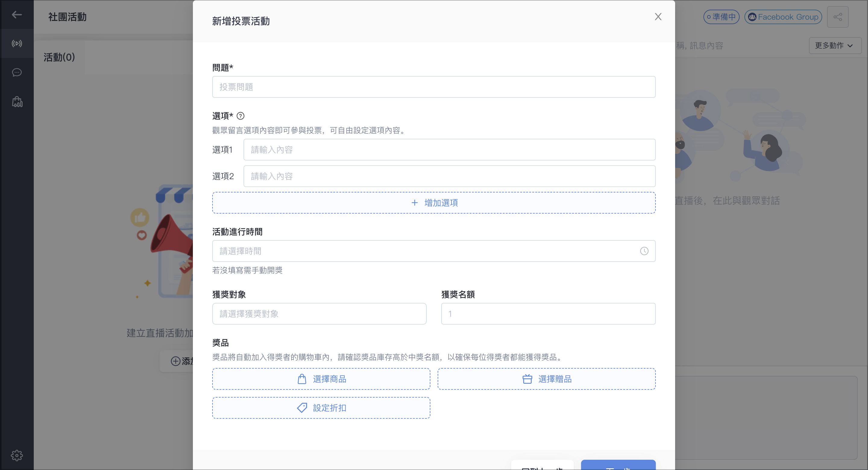Click the 投票問題 input field
The width and height of the screenshot is (868, 470).
tap(434, 87)
